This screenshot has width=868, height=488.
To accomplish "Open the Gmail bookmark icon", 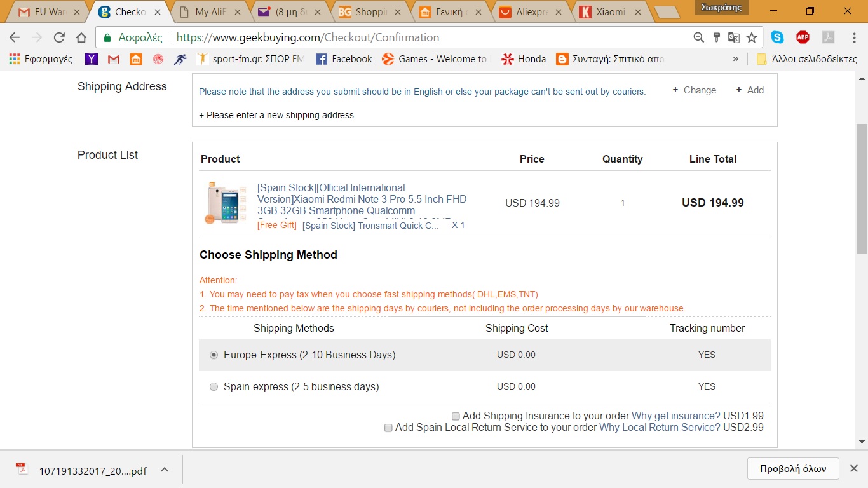I will tap(114, 59).
